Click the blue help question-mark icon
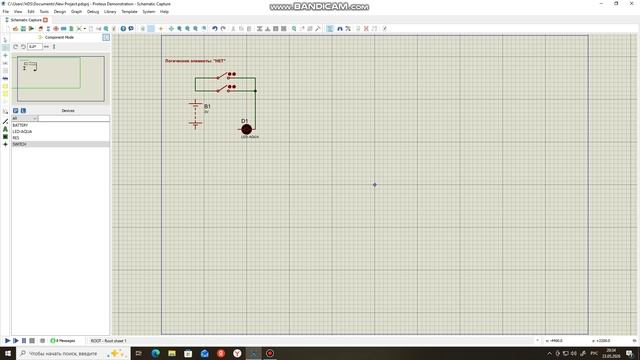The image size is (640, 360). pyautogui.click(x=123, y=29)
